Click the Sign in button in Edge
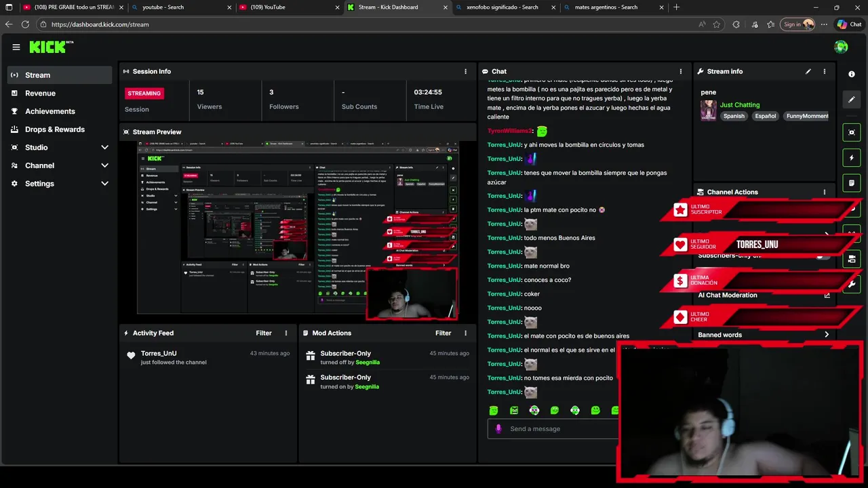This screenshot has height=488, width=868. tap(798, 24)
